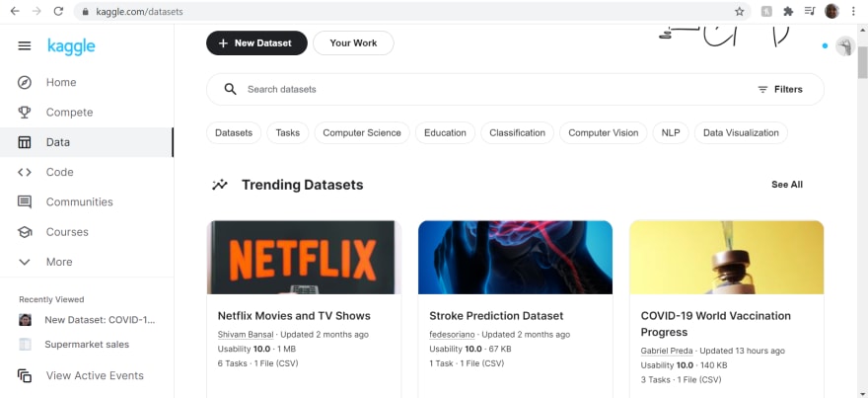The height and width of the screenshot is (398, 868).
Task: Select the Computer Vision chip
Action: click(604, 133)
